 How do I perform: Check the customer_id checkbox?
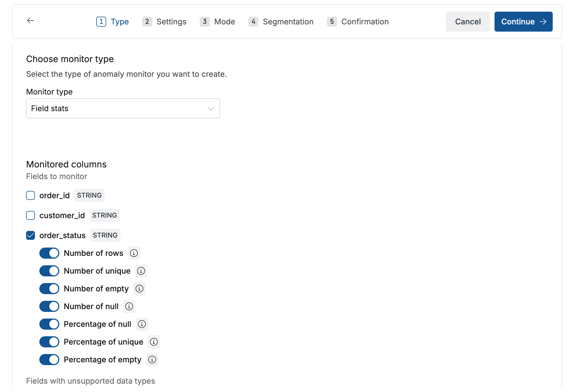click(30, 215)
